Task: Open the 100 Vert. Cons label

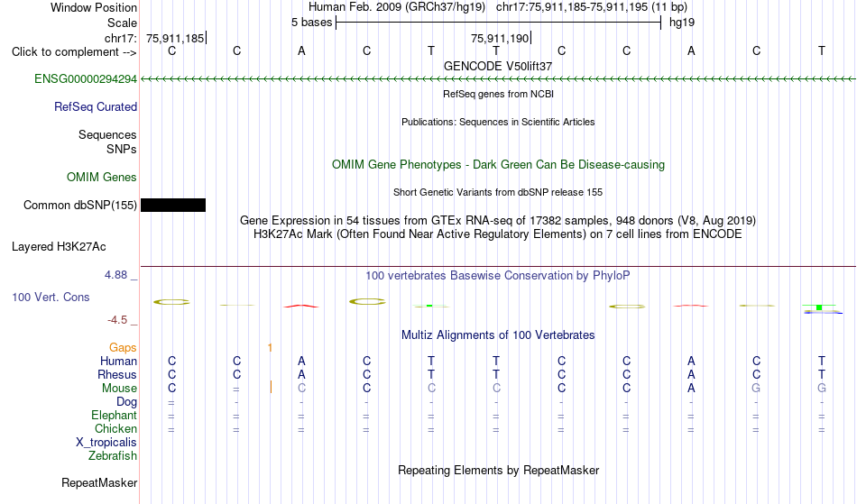Action: [51, 297]
